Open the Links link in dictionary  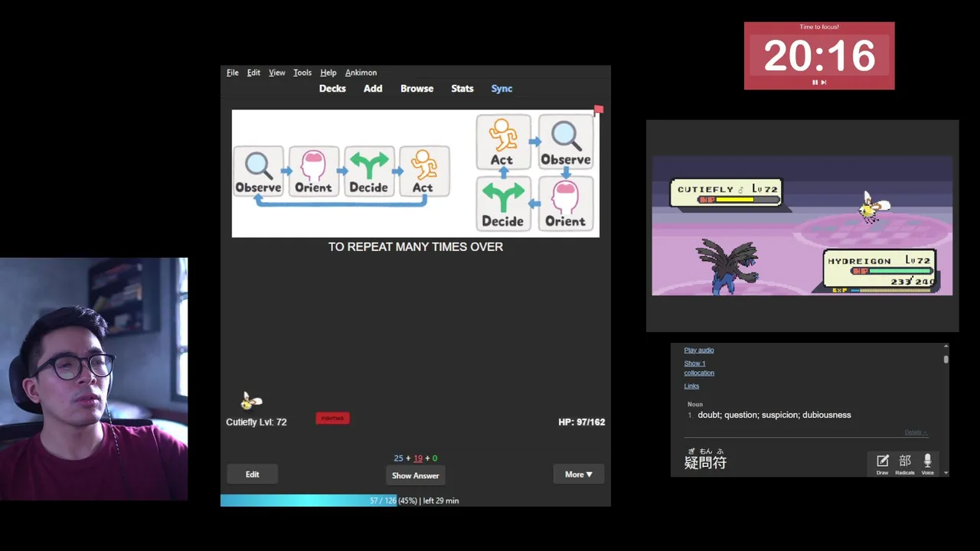tap(691, 386)
